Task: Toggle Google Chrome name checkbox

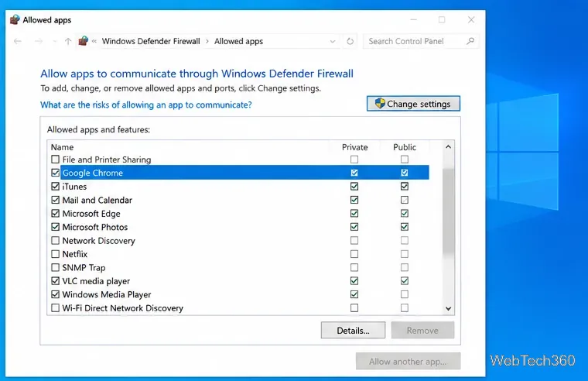Action: (55, 173)
